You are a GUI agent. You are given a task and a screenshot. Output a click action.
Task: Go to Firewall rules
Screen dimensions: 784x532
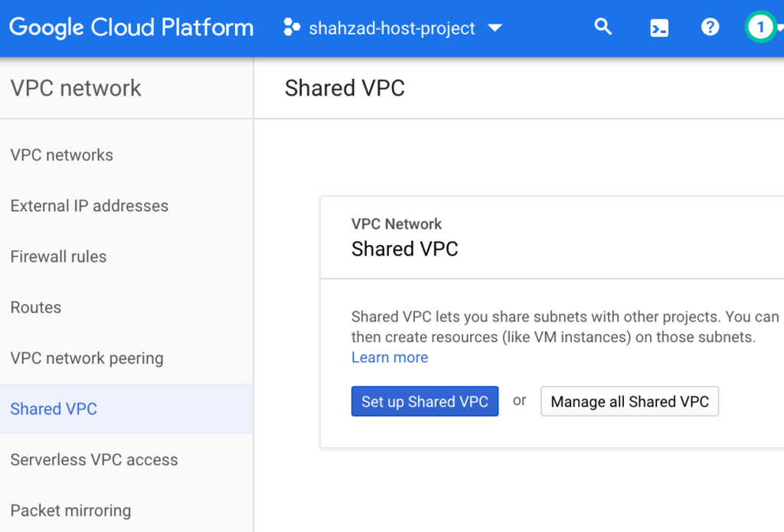point(126,256)
